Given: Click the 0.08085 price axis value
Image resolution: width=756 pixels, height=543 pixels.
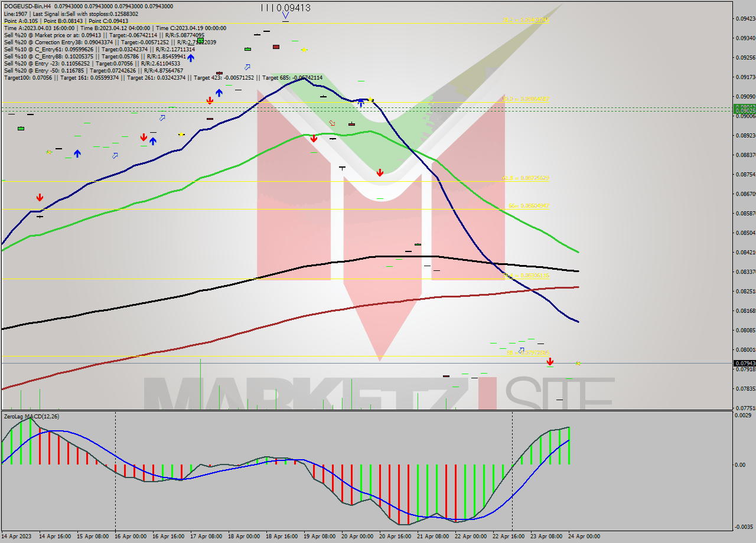Looking at the screenshot, I should click(747, 330).
